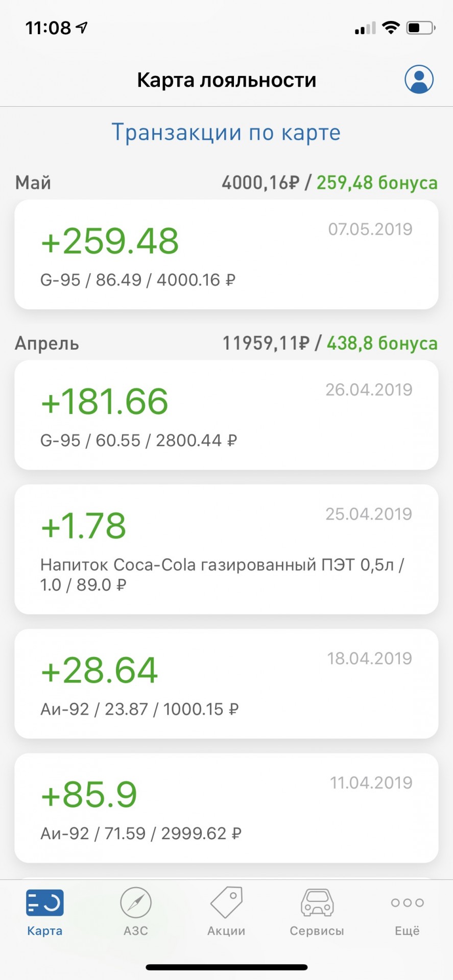Tap the location arrow beside the time
Image resolution: width=453 pixels, height=980 pixels.
pos(82,28)
